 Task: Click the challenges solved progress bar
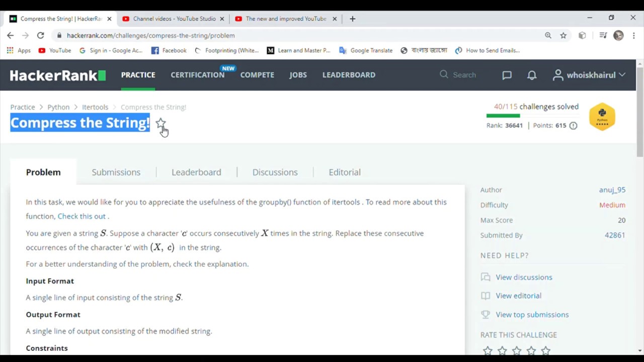pos(532,116)
